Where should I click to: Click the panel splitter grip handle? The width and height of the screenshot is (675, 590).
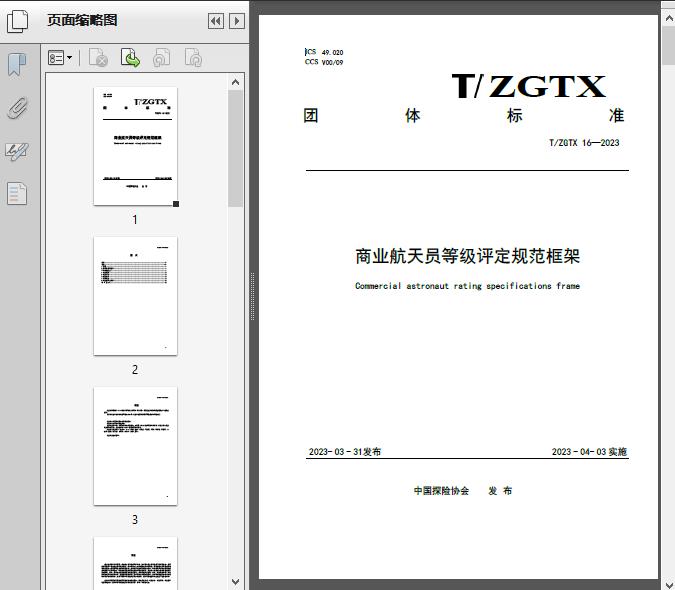tap(253, 296)
